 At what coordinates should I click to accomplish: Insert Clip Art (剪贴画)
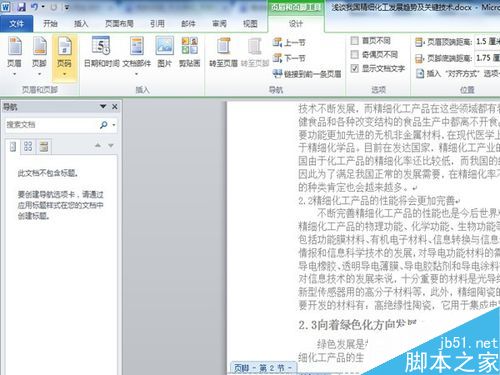tap(189, 53)
